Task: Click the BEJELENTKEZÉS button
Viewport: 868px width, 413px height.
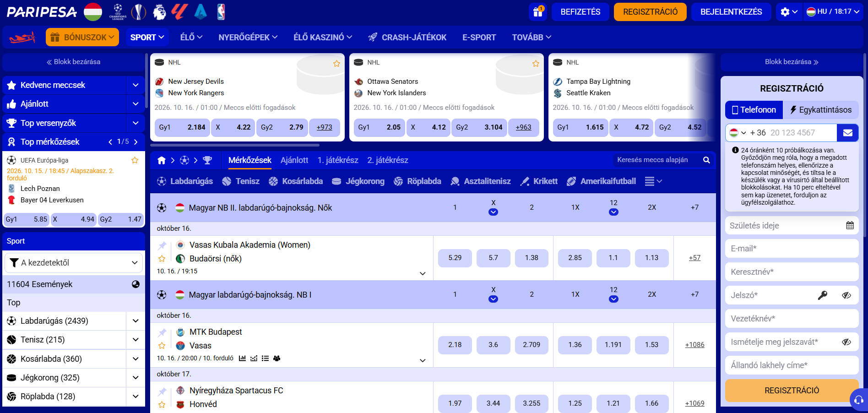Action: tap(731, 12)
